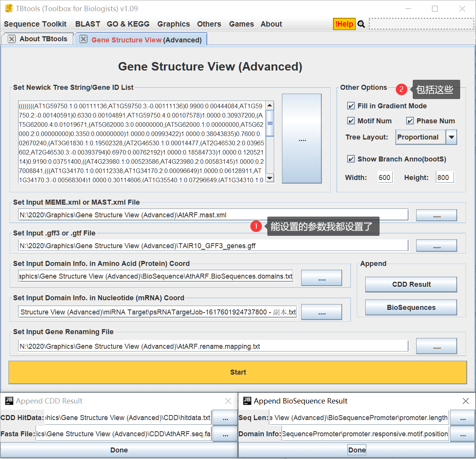The height and width of the screenshot is (459, 476).
Task: Click the Newick text area scrollbar thumb
Action: 270,123
